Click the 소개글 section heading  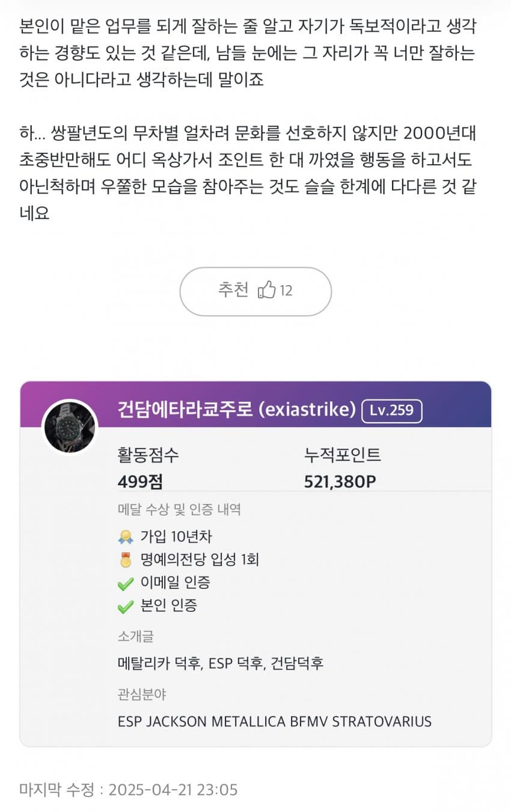click(x=136, y=636)
